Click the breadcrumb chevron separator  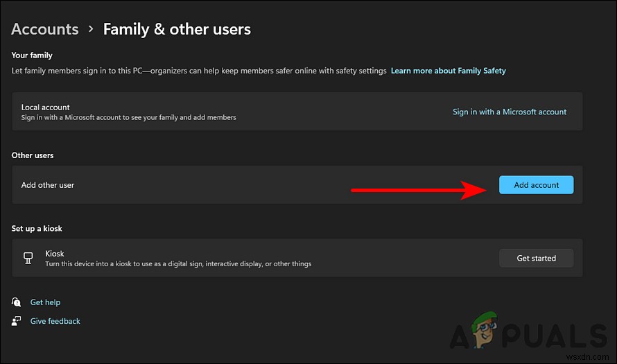click(x=91, y=29)
